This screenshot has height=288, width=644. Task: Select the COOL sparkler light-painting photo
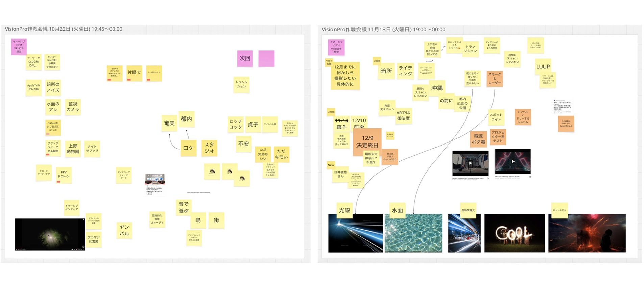pyautogui.click(x=514, y=233)
